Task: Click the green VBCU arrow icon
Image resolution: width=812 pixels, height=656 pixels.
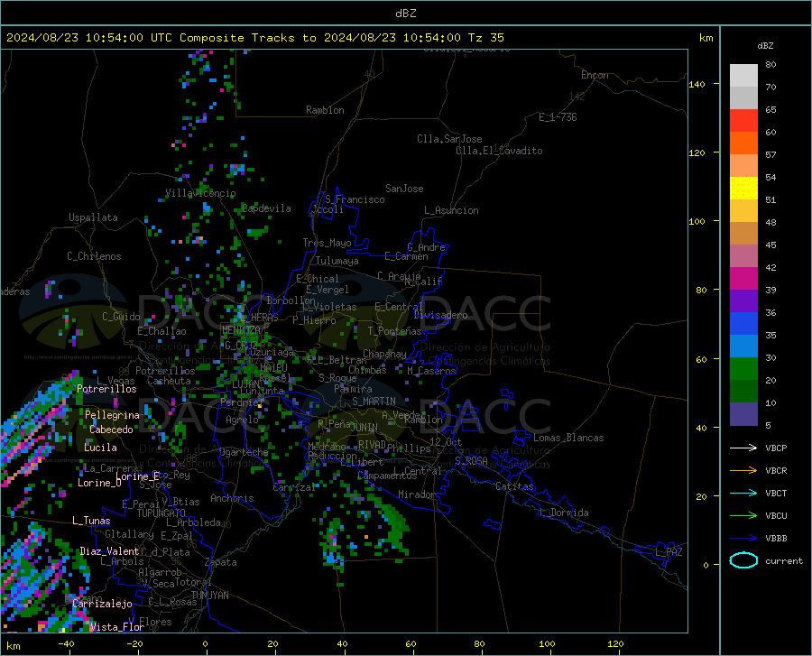Action: 743,516
